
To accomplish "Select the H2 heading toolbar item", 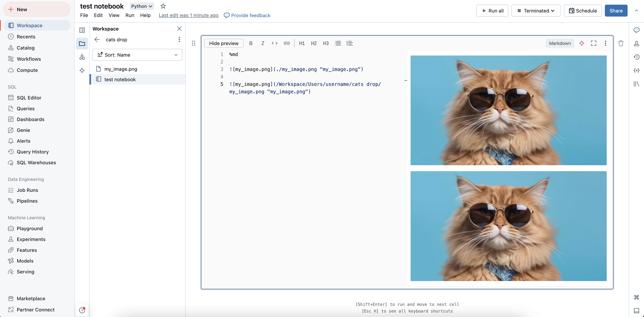I will coord(314,43).
